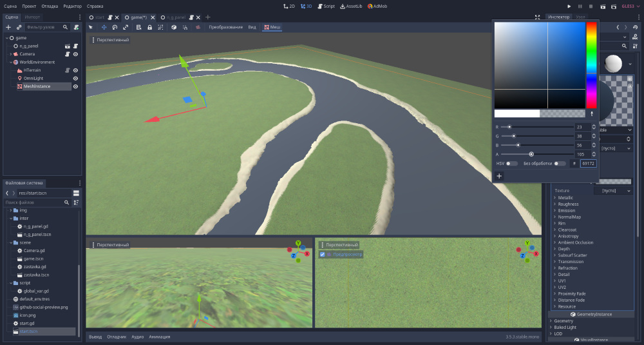Viewport: 644px width, 345px height.
Task: Select the Move mode tool in 3D toolbar
Action: tap(103, 27)
